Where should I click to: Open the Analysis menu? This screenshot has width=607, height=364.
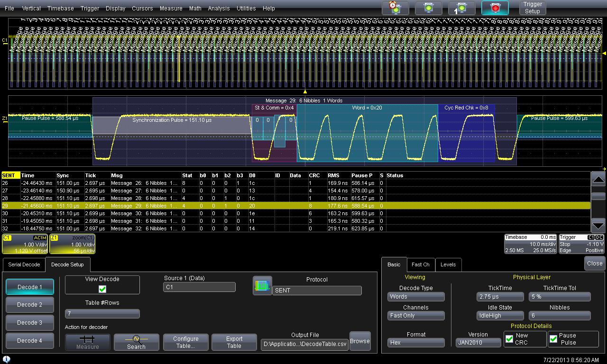click(x=219, y=9)
